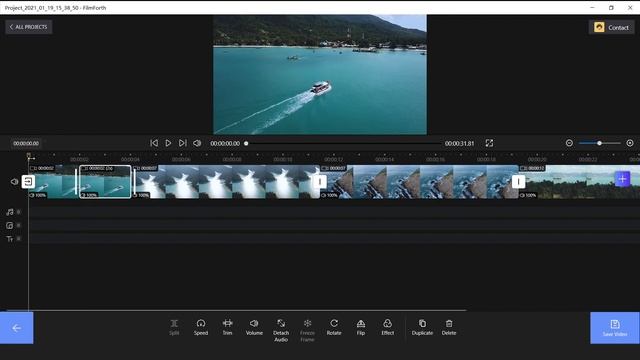Click the Save Video button

coord(615,328)
